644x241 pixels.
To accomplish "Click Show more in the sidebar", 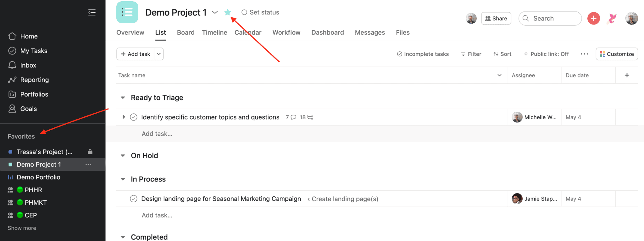I will (22, 228).
